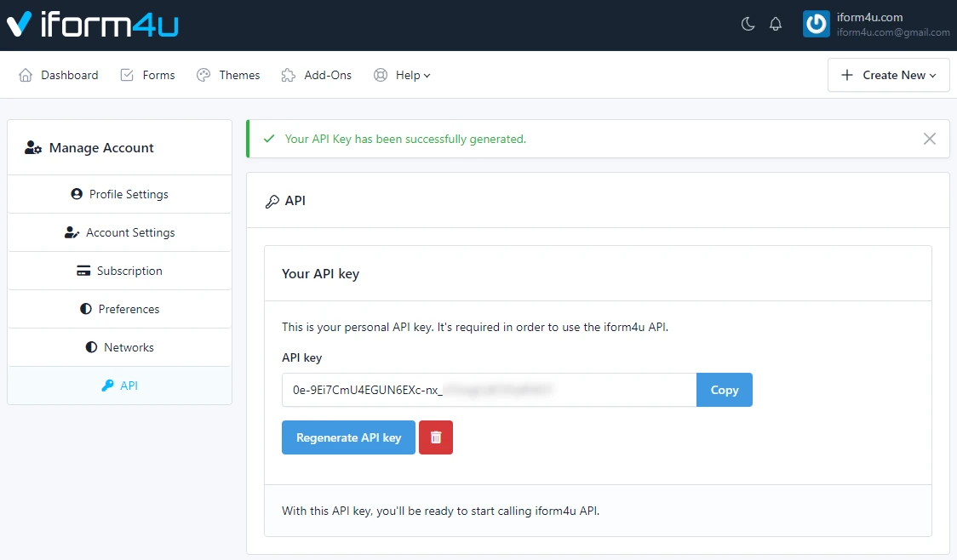This screenshot has height=560, width=957.
Task: Regenerate the API key
Action: tap(348, 437)
